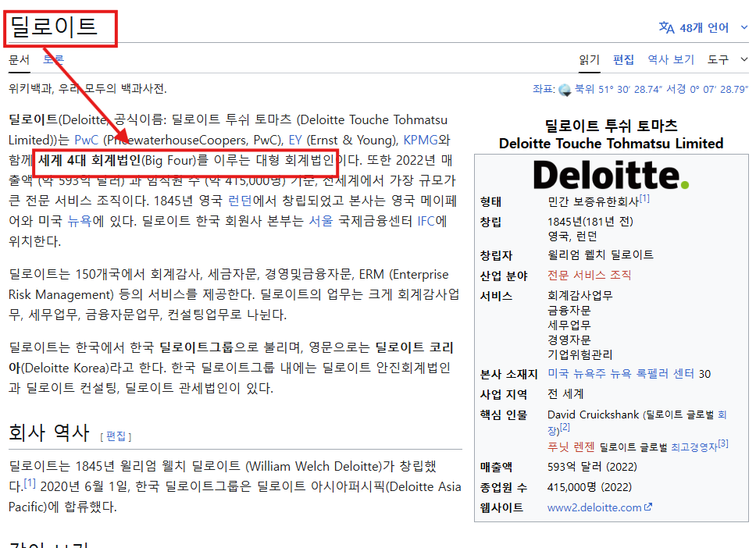
Task: Switch to the 문서 tab
Action: coord(20,60)
